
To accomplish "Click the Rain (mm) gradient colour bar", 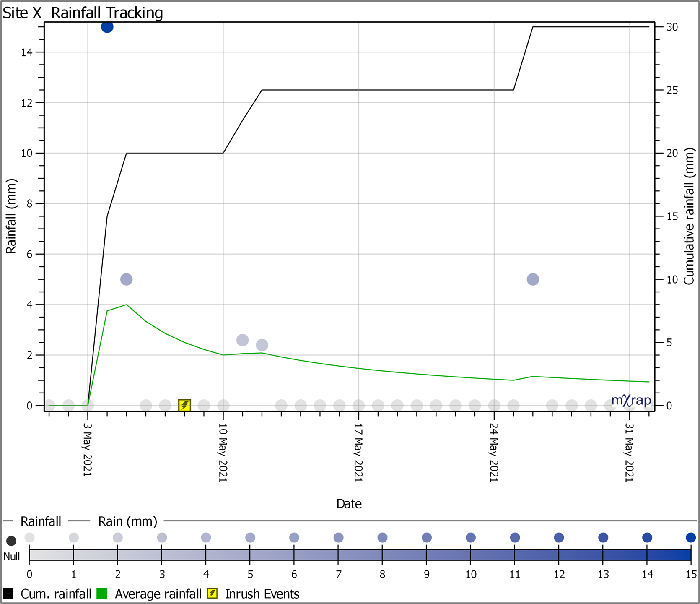I will [x=360, y=555].
